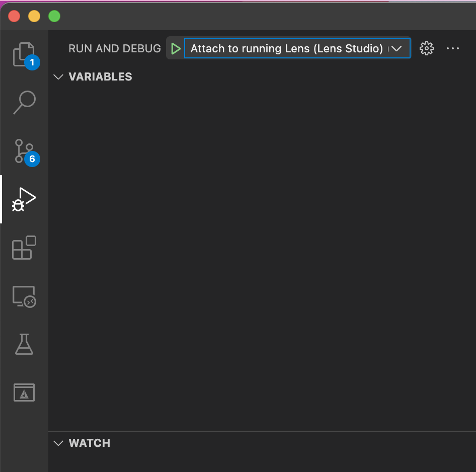Open the Remote Explorer monitor icon

24,296
